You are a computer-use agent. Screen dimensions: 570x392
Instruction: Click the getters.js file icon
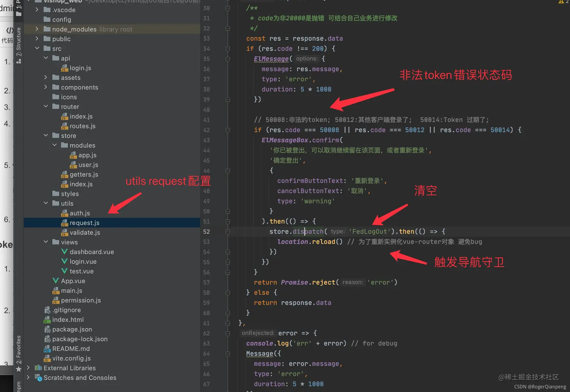(64, 175)
